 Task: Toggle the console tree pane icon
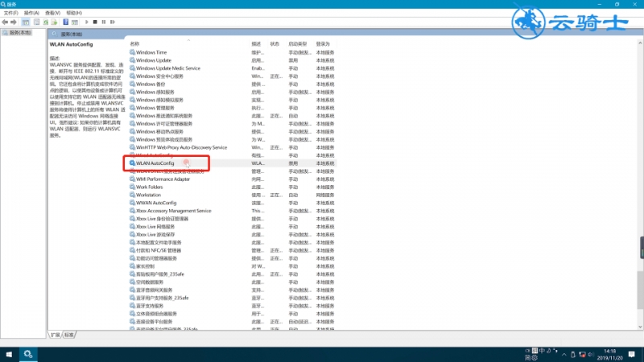[26, 23]
